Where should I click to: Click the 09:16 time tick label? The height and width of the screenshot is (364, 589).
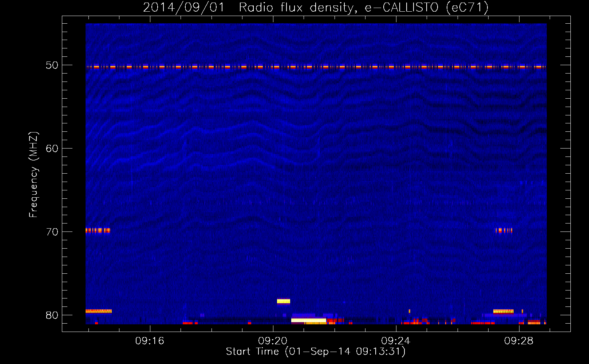pyautogui.click(x=150, y=341)
